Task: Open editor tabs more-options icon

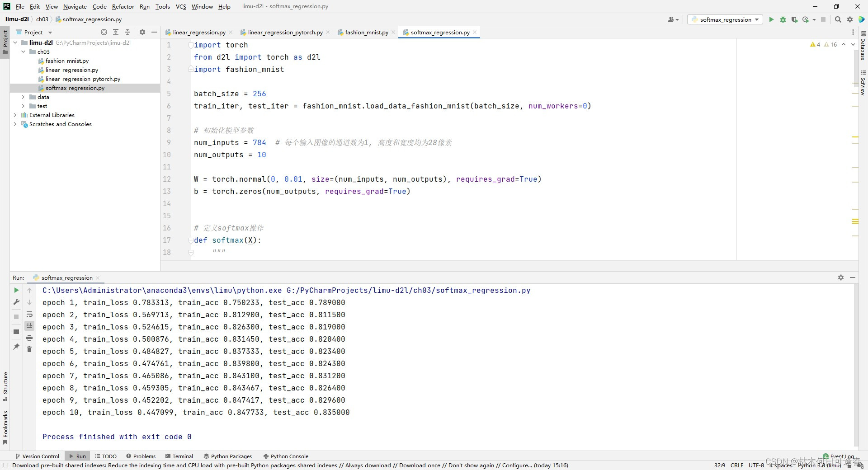Action: pos(853,32)
